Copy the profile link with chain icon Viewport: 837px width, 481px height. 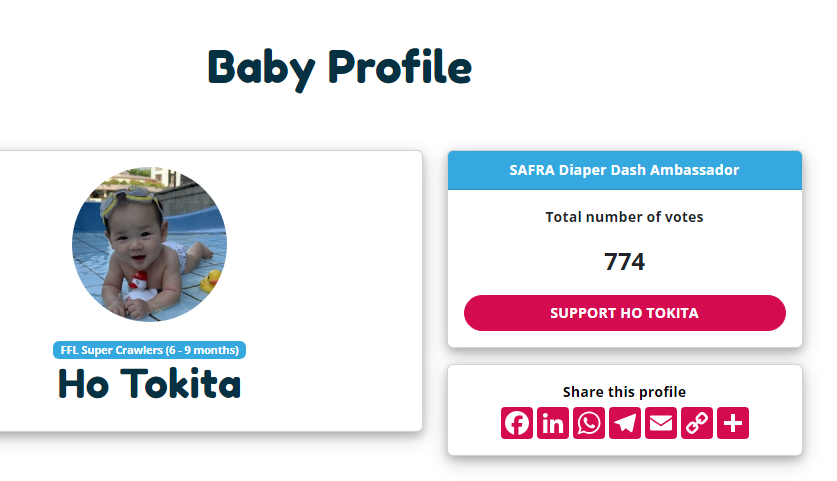coord(697,423)
